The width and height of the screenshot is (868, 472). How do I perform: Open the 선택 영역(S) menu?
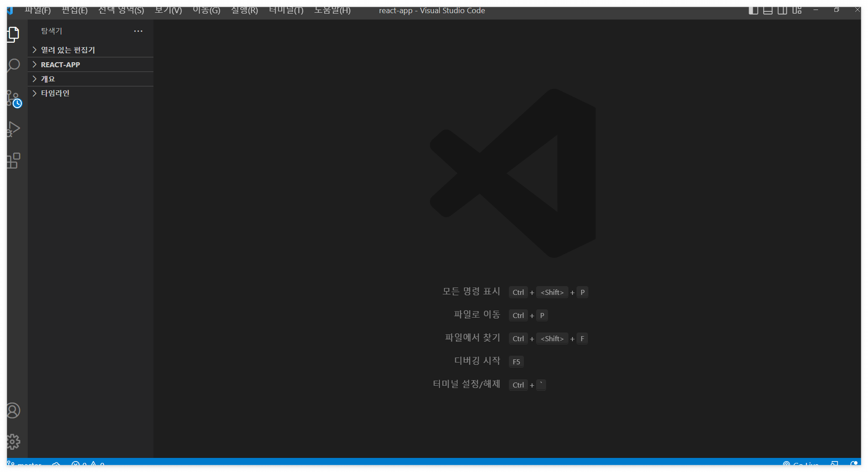[121, 10]
